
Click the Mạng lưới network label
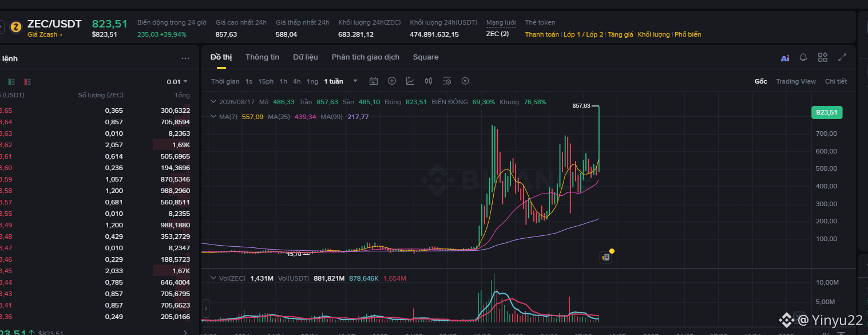click(x=501, y=22)
